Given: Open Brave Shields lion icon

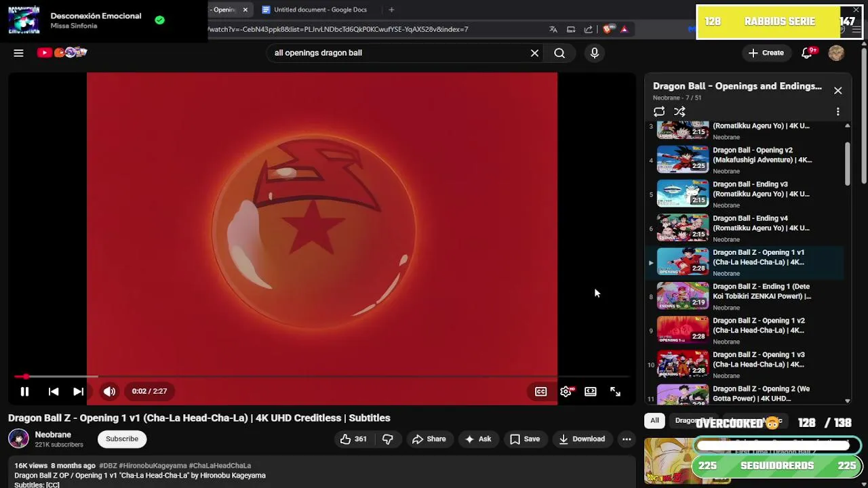Looking at the screenshot, I should click(608, 29).
